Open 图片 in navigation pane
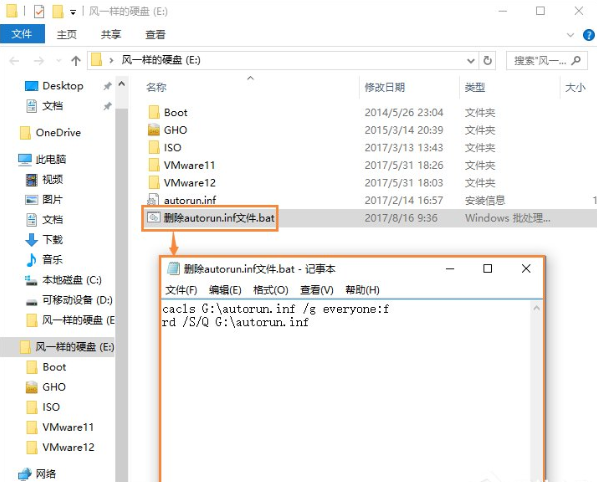 point(43,200)
